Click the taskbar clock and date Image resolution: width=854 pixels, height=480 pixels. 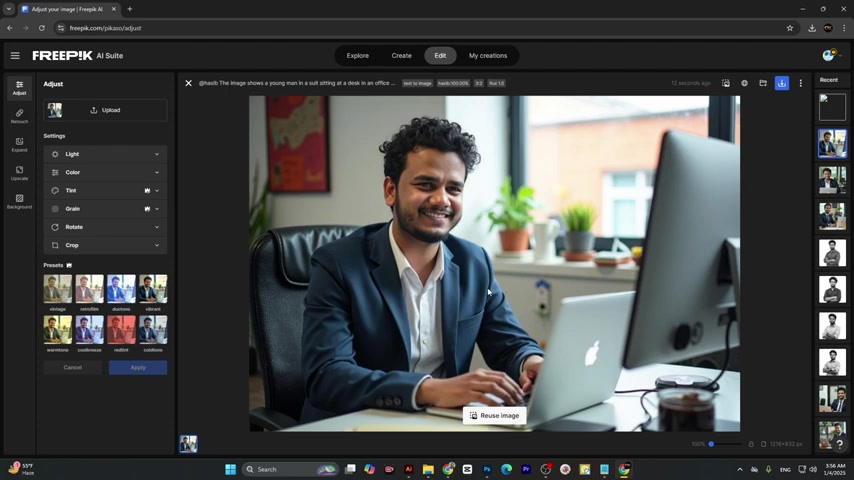[x=835, y=469]
